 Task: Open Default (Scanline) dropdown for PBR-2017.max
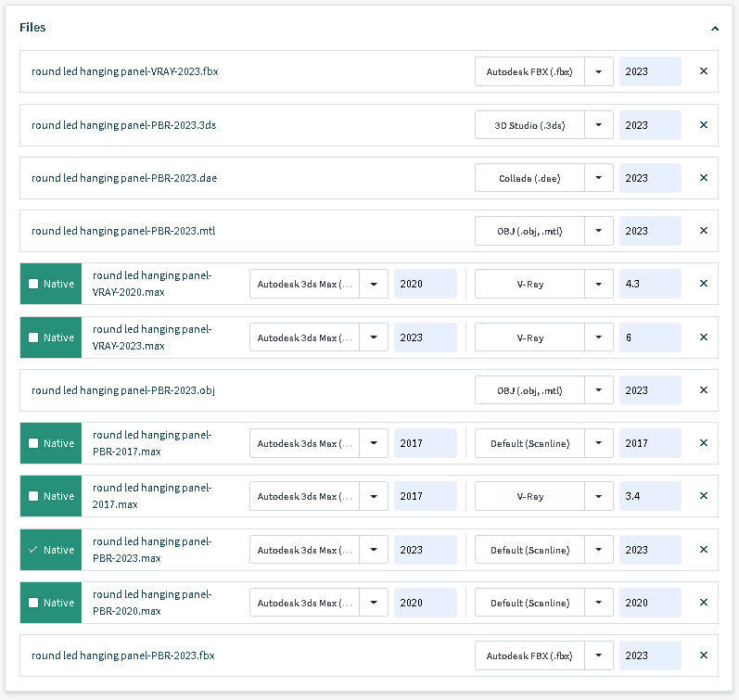(x=599, y=443)
